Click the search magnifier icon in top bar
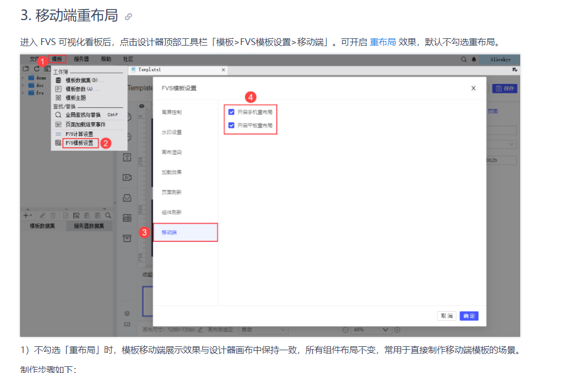 464,59
